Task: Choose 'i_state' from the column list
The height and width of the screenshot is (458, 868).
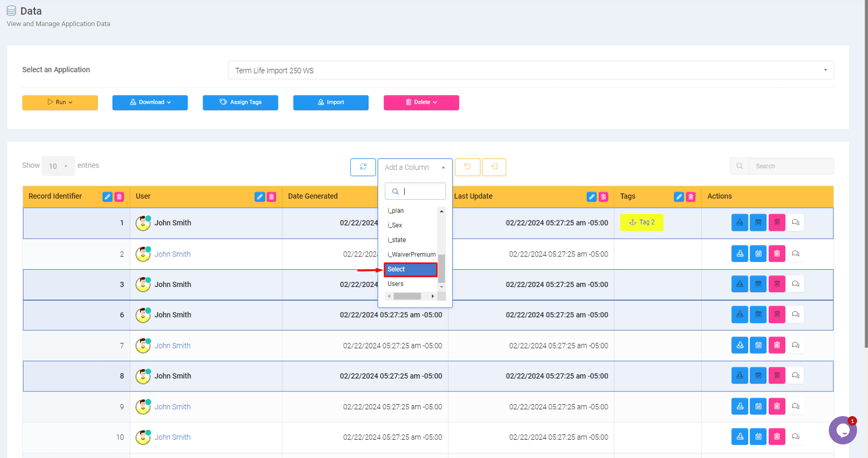Action: pos(397,240)
